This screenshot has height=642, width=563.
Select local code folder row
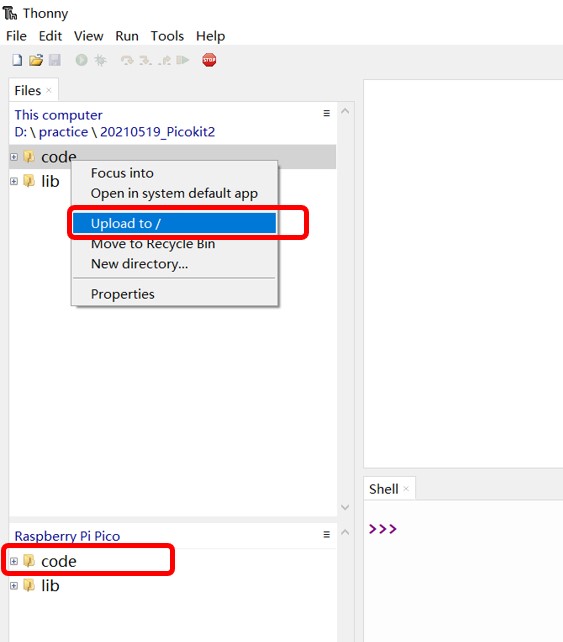[172, 157]
